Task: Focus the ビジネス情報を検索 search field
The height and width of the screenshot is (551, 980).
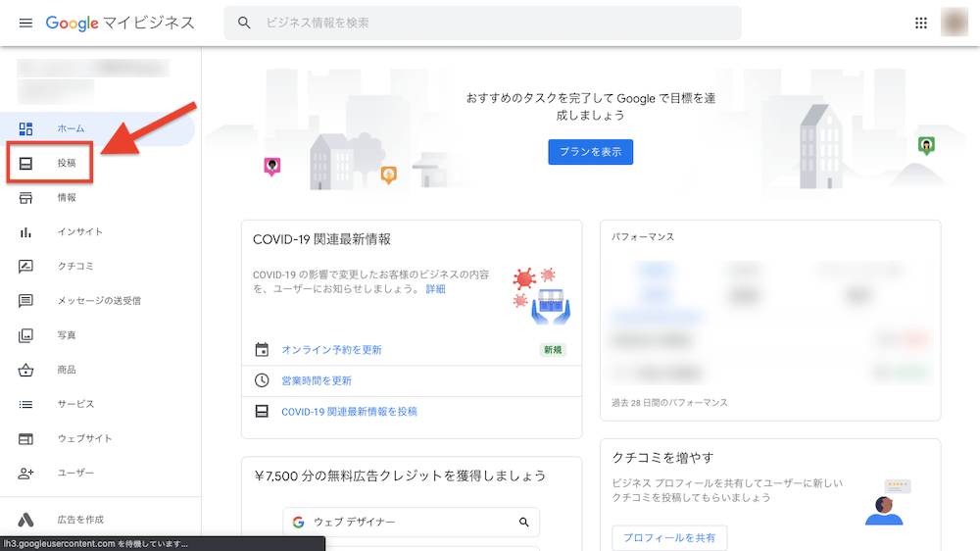Action: pos(482,24)
